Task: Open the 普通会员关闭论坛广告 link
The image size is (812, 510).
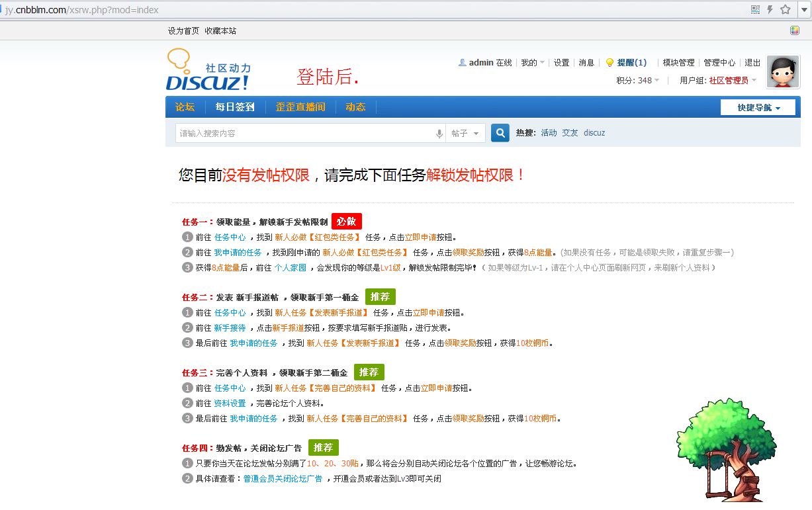Action: tap(283, 479)
